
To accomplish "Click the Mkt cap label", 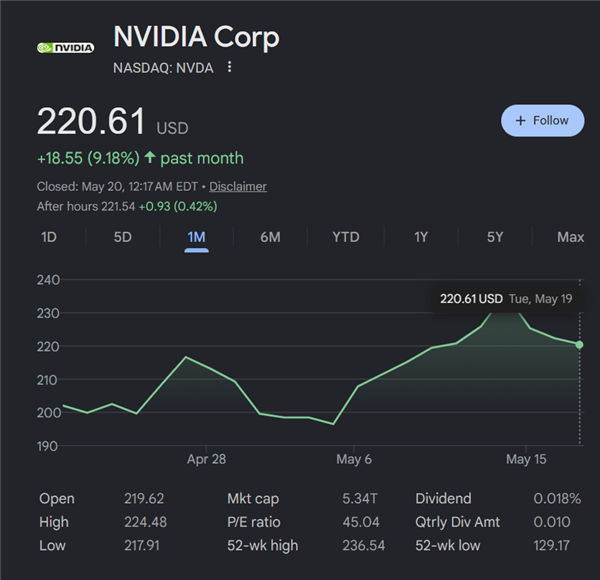I will [x=253, y=499].
